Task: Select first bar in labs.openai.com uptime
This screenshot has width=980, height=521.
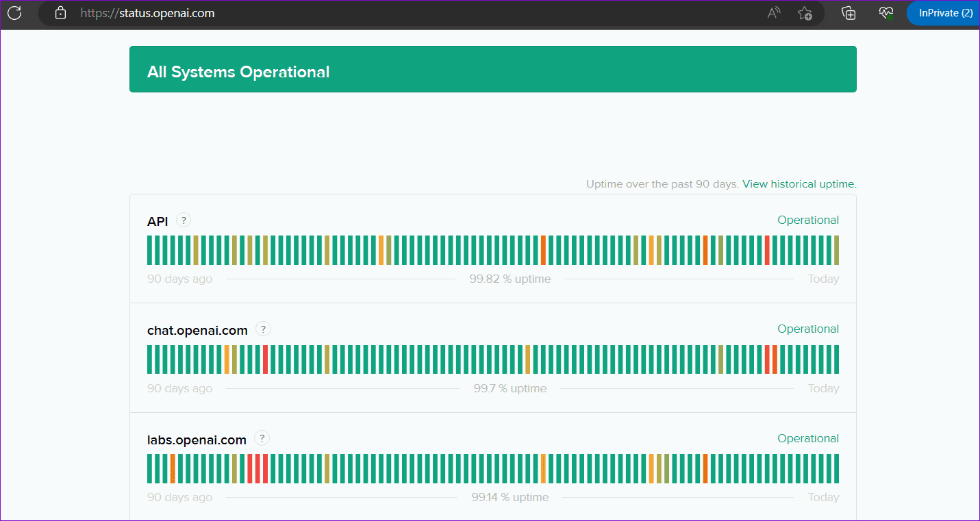Action: point(150,468)
